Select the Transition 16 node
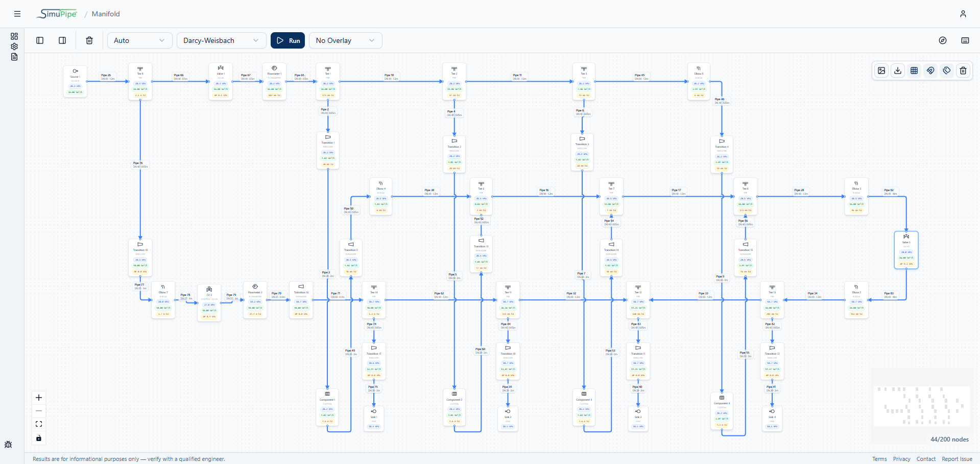Screen dimensions: 980x464 [x=301, y=300]
